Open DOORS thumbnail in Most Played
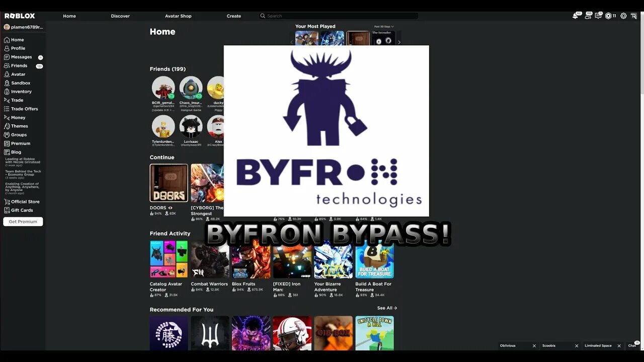The width and height of the screenshot is (644, 362). point(358,38)
